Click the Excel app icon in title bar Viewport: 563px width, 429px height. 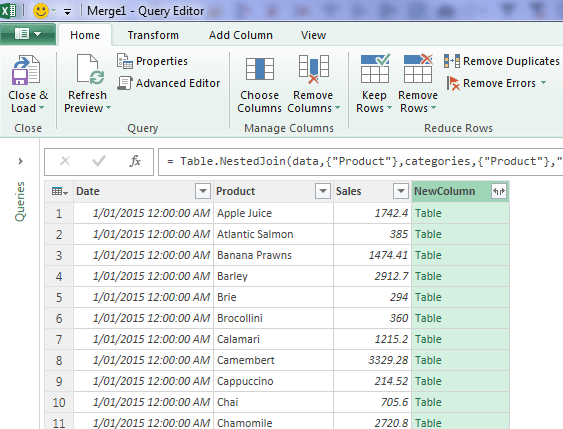click(x=8, y=10)
